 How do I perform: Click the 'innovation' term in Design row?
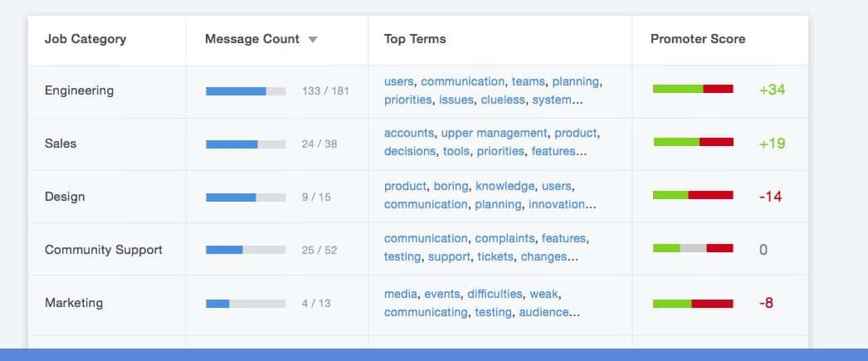click(556, 204)
